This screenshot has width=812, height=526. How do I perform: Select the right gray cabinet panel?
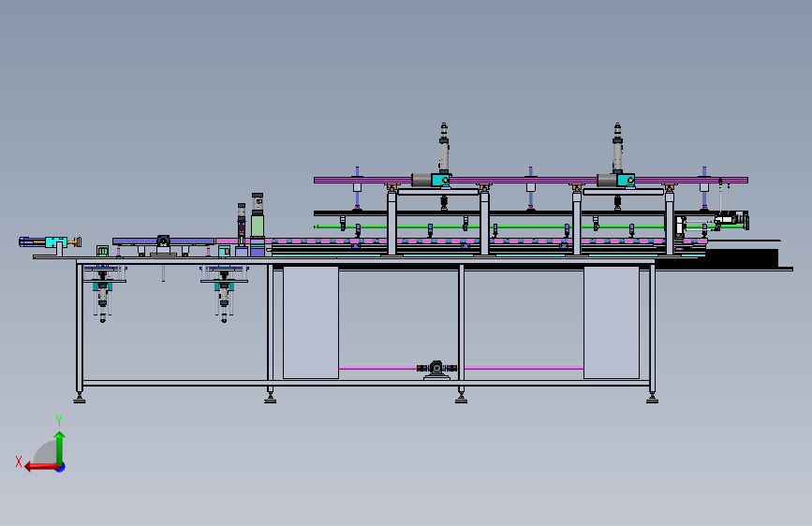point(611,322)
